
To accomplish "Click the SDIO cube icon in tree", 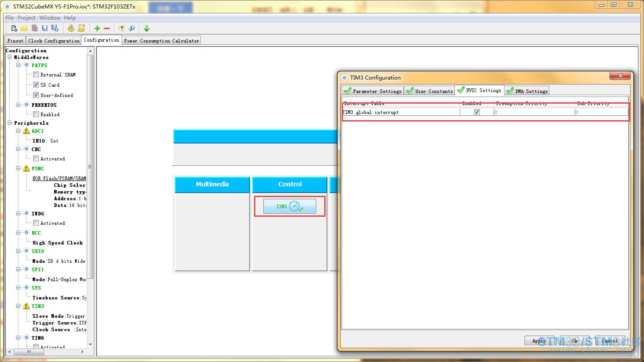I will pyautogui.click(x=26, y=251).
